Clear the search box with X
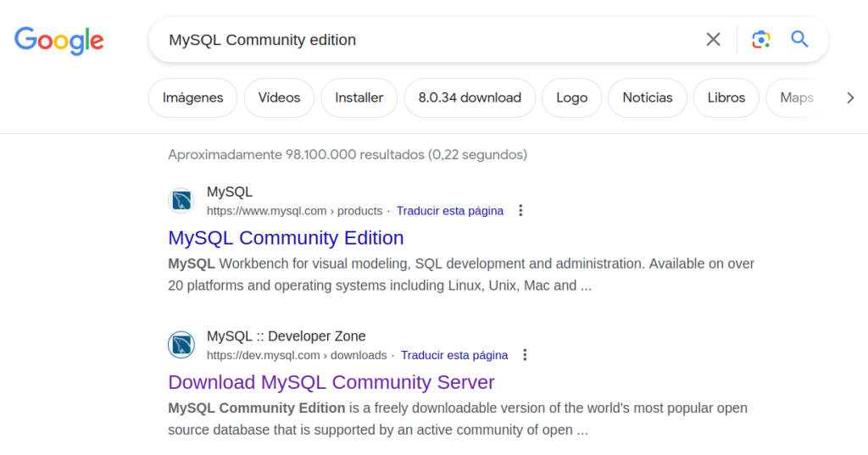This screenshot has height=455, width=868. coord(713,40)
